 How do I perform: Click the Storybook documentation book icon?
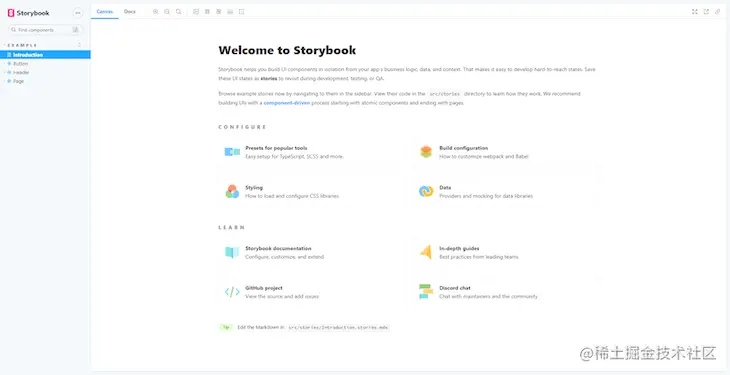click(x=232, y=252)
